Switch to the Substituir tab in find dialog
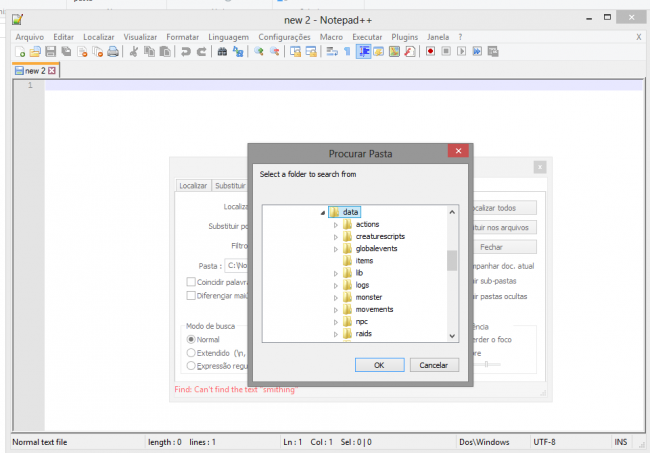 pos(230,186)
